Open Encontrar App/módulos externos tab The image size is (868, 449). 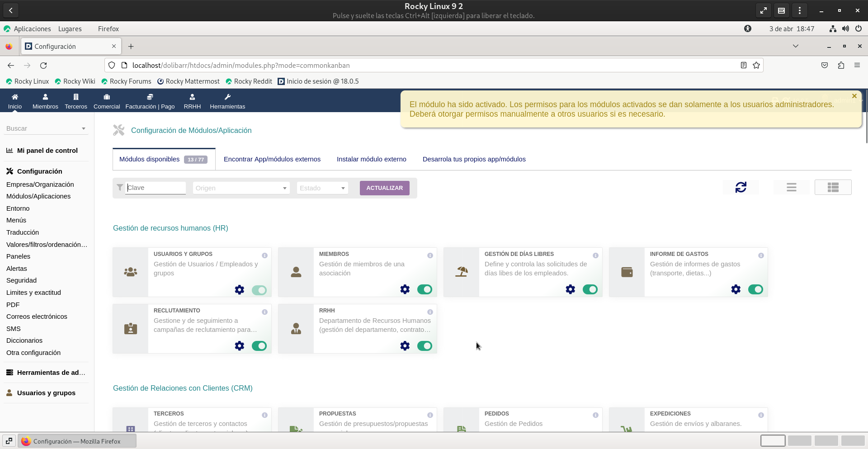click(272, 159)
